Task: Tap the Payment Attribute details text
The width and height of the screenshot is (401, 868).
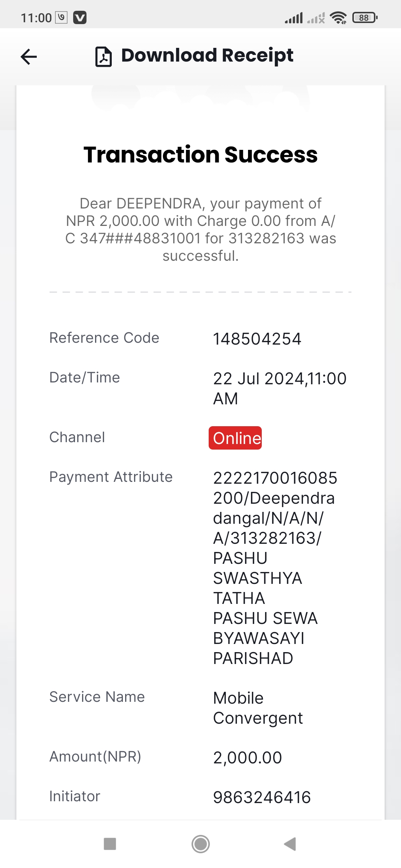Action: tap(275, 568)
